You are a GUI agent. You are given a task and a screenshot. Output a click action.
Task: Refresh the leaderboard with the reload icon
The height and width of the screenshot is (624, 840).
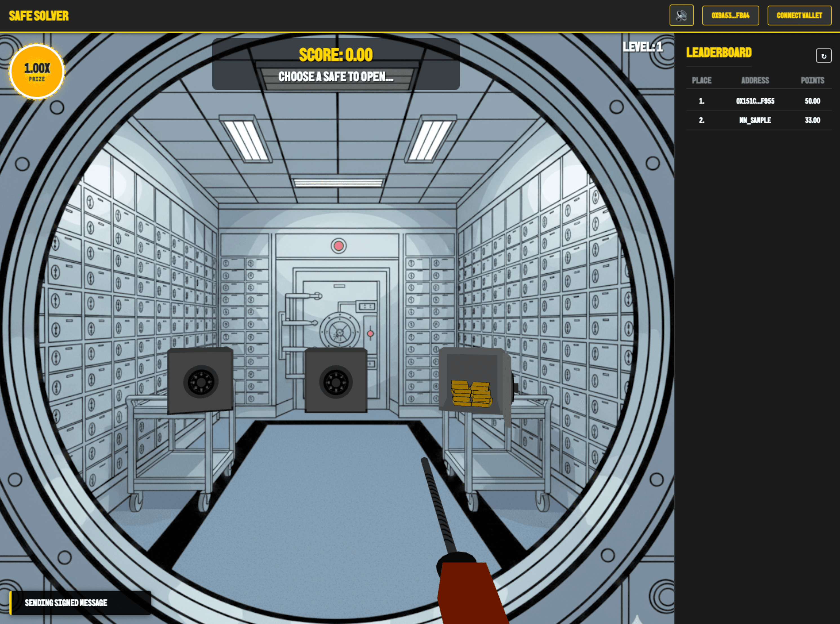coord(823,56)
